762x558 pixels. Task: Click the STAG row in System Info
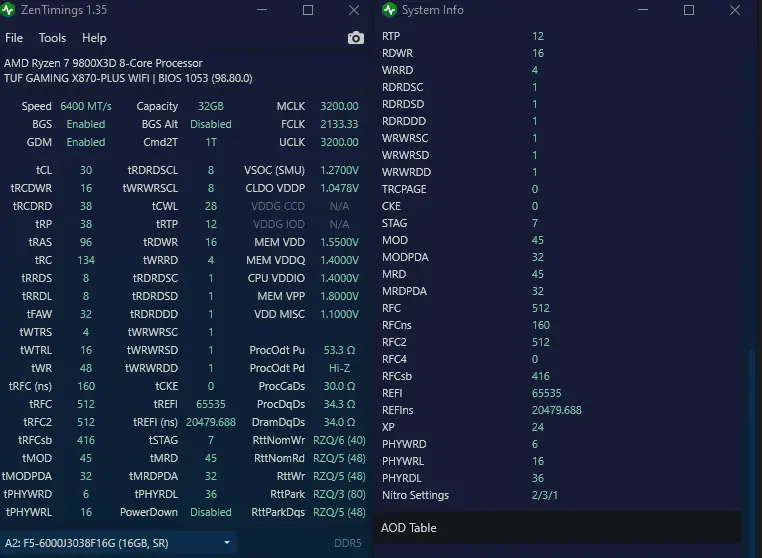[559, 223]
